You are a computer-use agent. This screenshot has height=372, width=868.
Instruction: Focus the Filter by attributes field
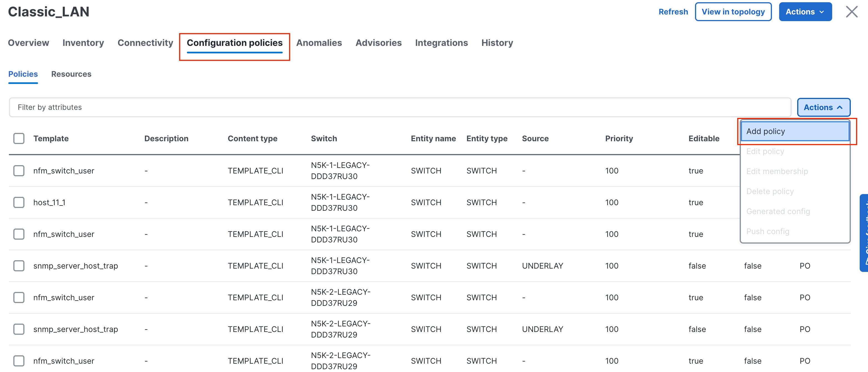[x=400, y=107]
